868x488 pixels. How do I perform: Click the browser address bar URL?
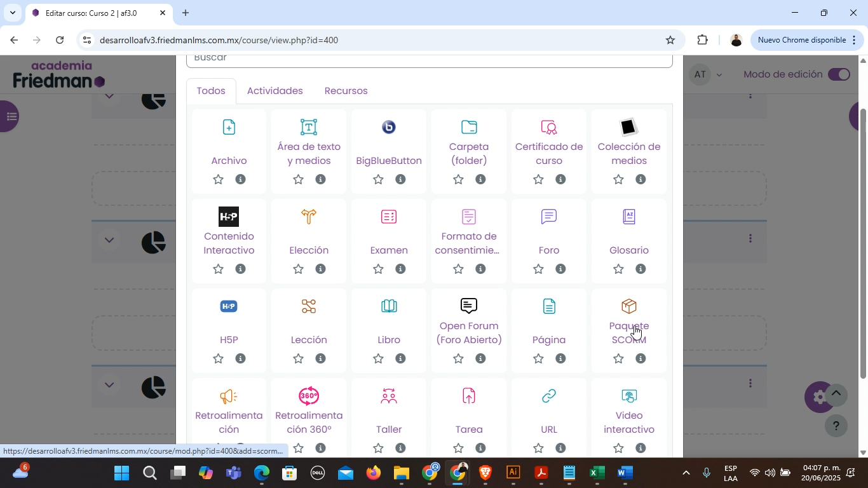point(219,40)
